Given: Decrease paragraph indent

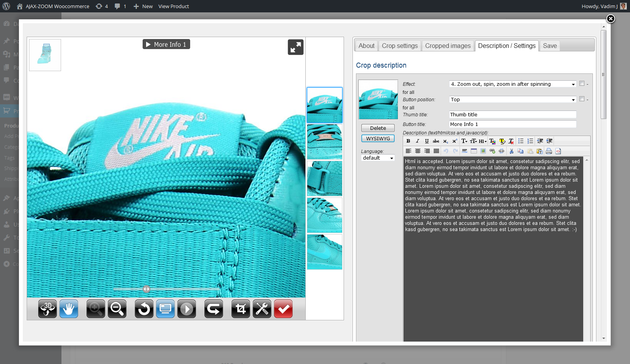Looking at the screenshot, I should 540,141.
